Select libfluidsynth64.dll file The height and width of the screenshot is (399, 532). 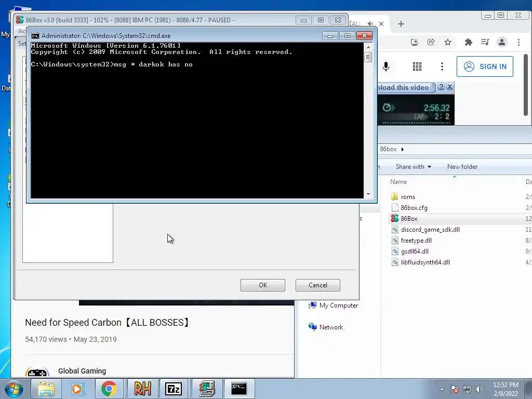pos(425,262)
